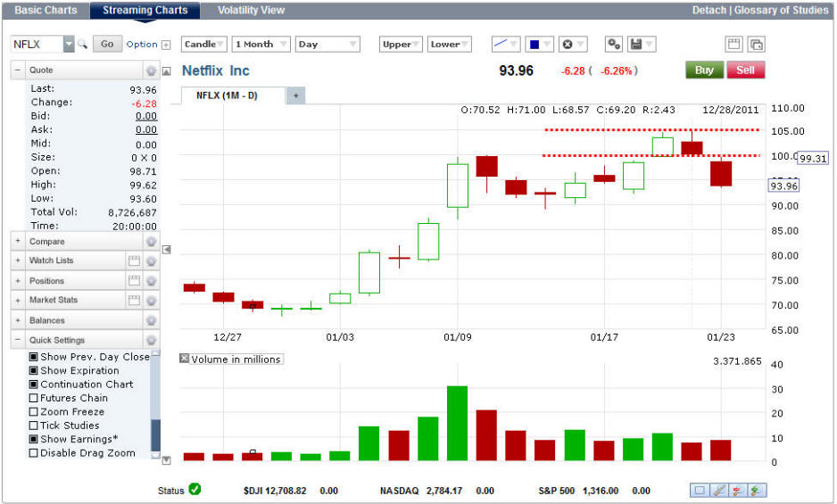
Task: Expand the Compare panel
Action: (18, 241)
